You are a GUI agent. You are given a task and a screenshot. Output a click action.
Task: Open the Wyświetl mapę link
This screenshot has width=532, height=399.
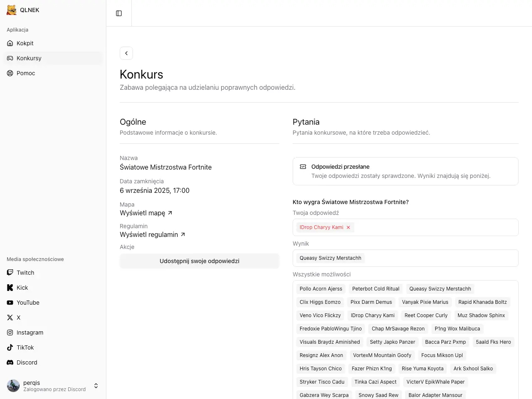146,213
